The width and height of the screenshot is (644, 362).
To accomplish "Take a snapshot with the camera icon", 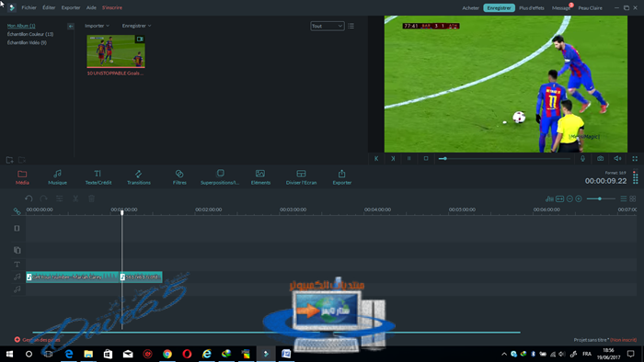I will point(600,158).
